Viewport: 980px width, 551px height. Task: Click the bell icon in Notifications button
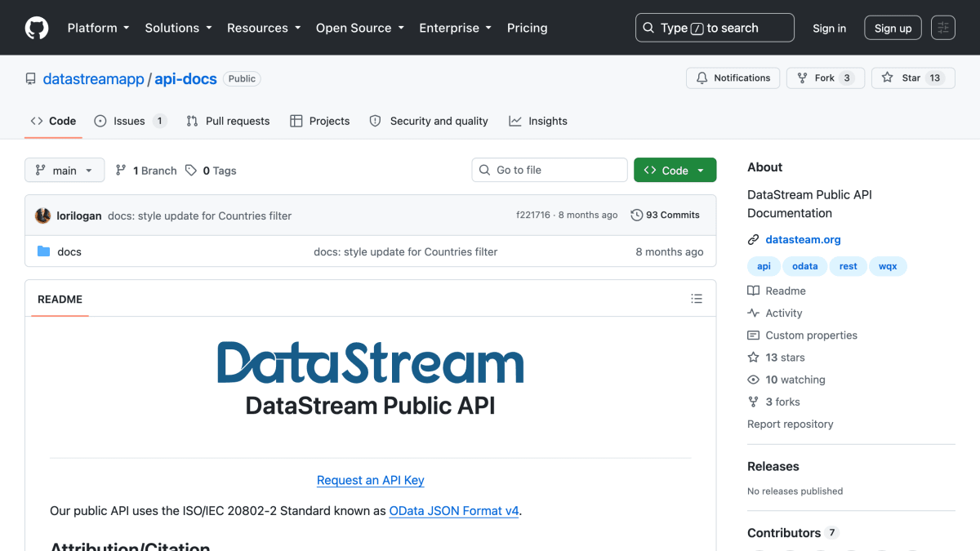(702, 78)
